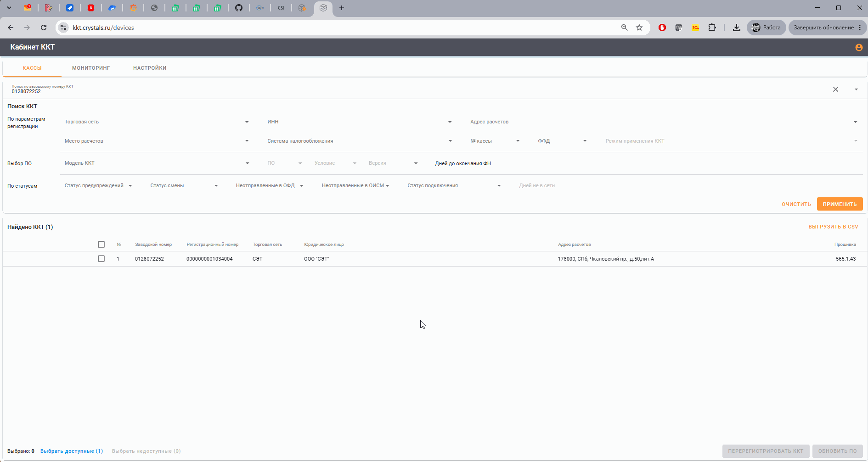Click the ПРИМЕНИТЬ button
The width and height of the screenshot is (868, 462).
click(x=840, y=204)
